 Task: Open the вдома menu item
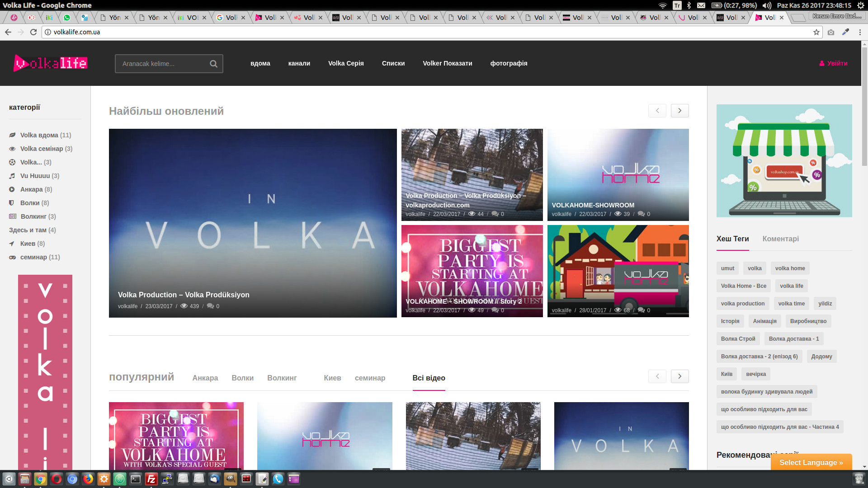click(x=260, y=63)
